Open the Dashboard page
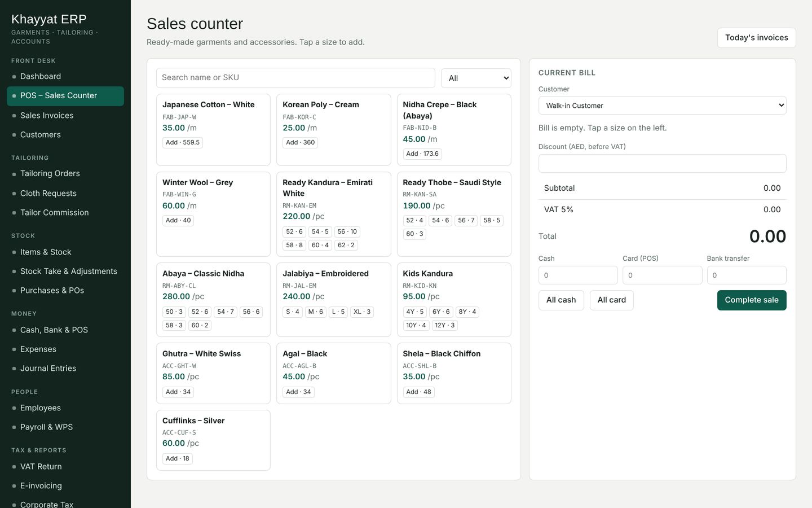Viewport: 812px width, 508px height. [x=65, y=76]
